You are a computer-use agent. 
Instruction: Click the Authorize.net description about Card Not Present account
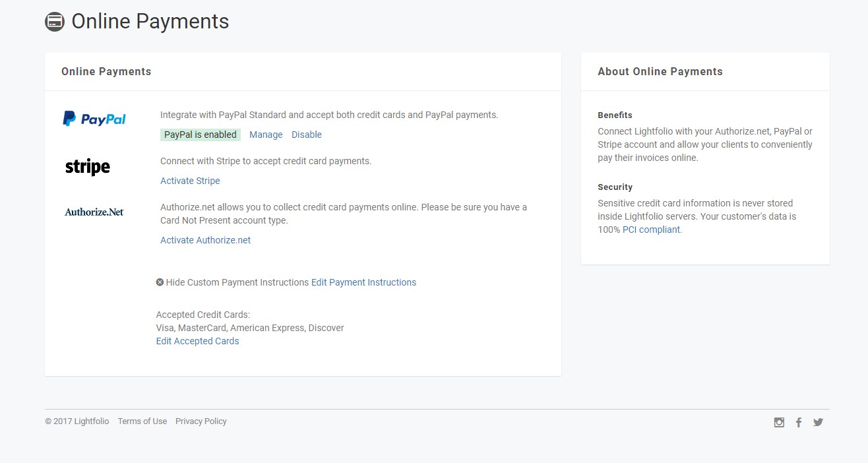[344, 214]
